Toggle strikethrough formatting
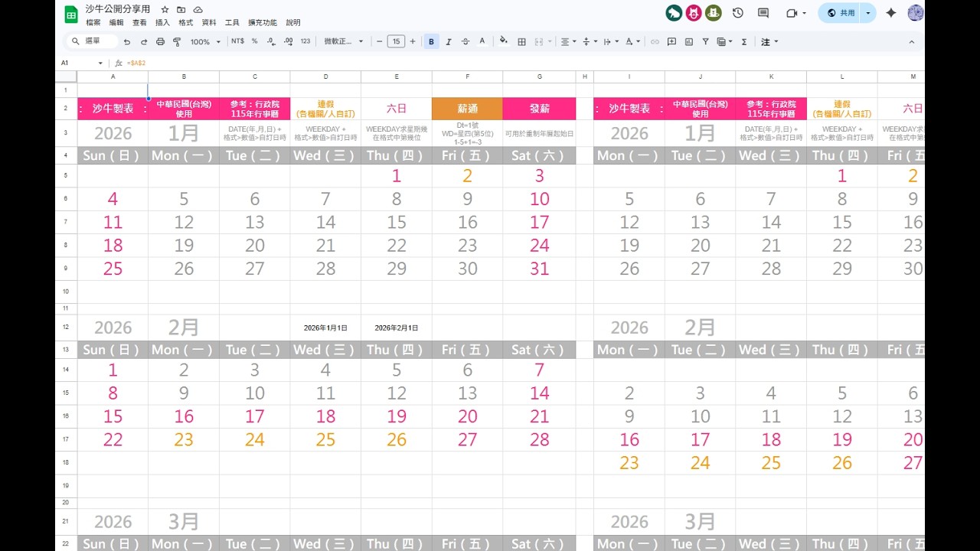 tap(465, 41)
